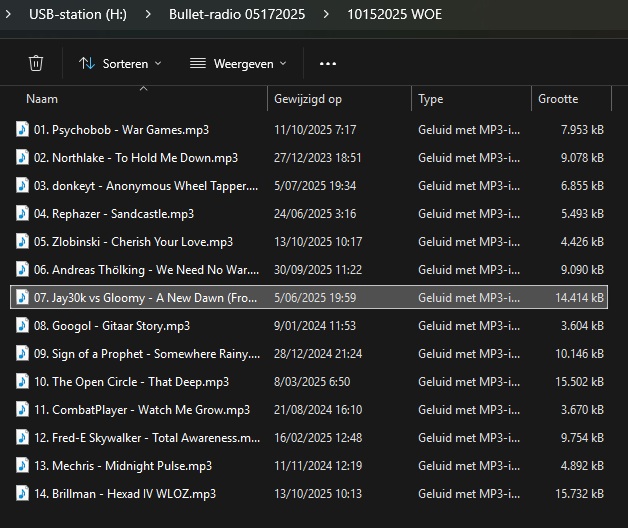628x528 pixels.
Task: Select file name 02. Northlake - To Hold Me Down.mp3
Action: tap(136, 158)
